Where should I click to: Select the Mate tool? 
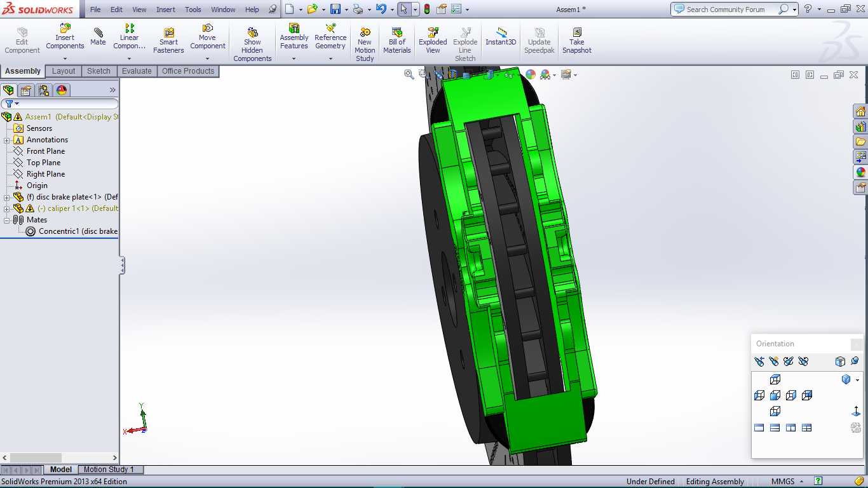98,36
